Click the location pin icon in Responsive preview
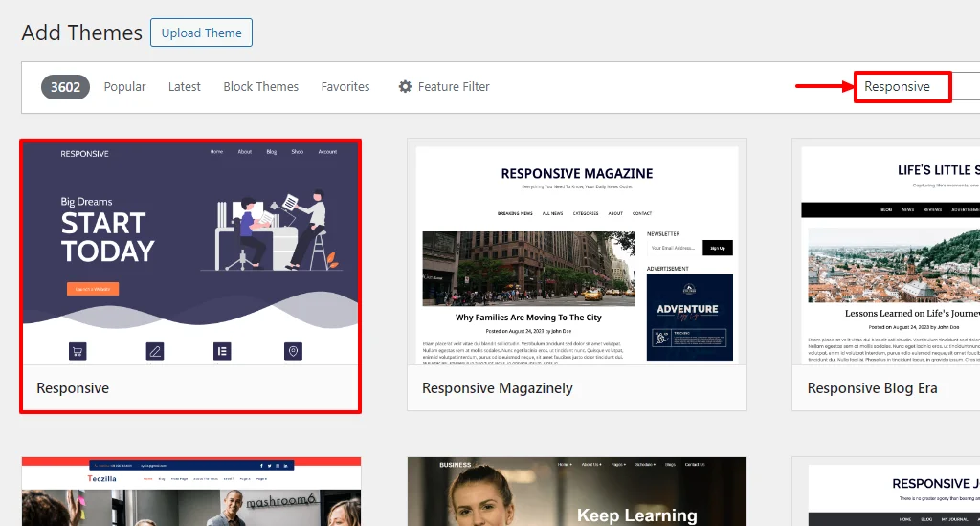 [293, 351]
